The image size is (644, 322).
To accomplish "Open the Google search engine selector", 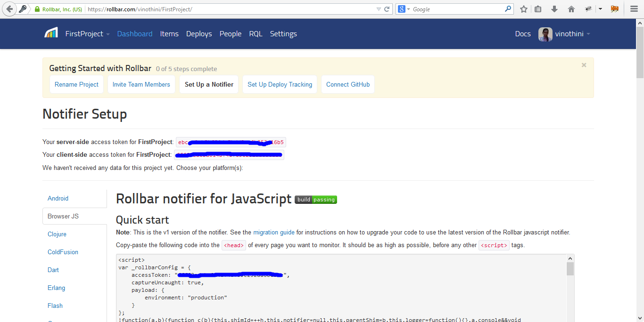I will tap(404, 9).
